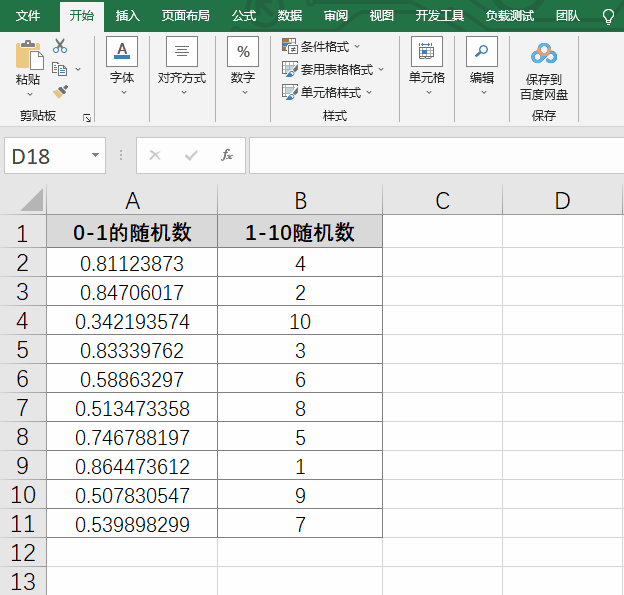Click the Tell Me lightbulb icon

point(608,17)
